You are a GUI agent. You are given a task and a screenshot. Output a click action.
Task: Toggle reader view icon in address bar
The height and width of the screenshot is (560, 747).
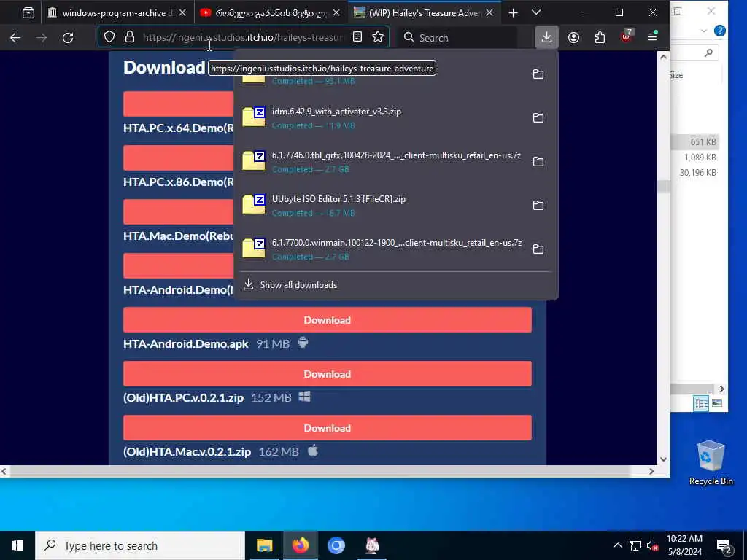point(357,37)
